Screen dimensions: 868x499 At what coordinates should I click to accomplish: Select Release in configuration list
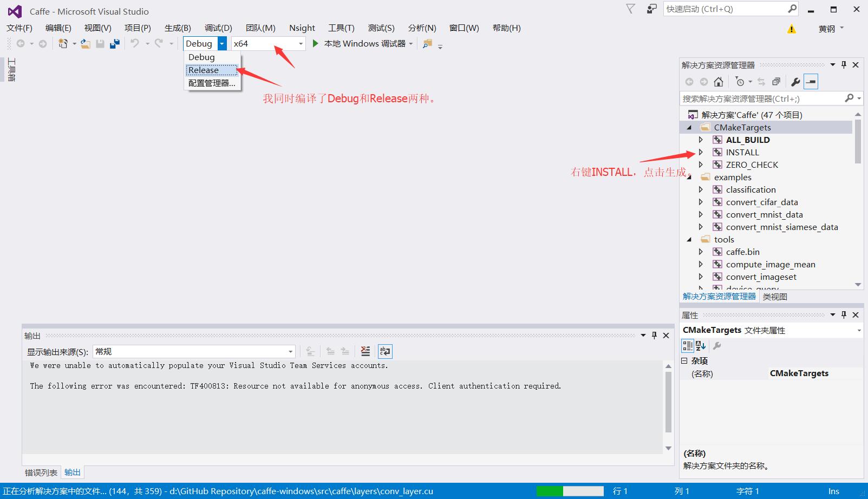pos(212,70)
